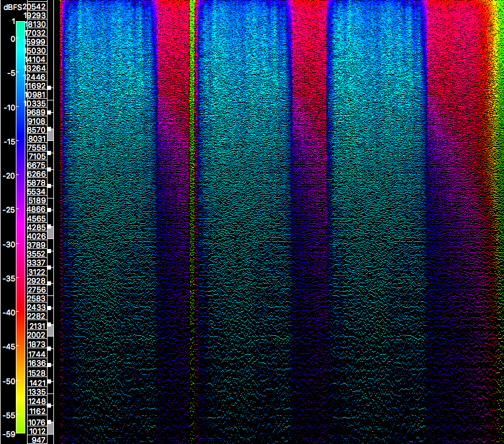Image resolution: width=504 pixels, height=444 pixels.
Task: Select the -5 dB scale label
Action: pos(11,73)
